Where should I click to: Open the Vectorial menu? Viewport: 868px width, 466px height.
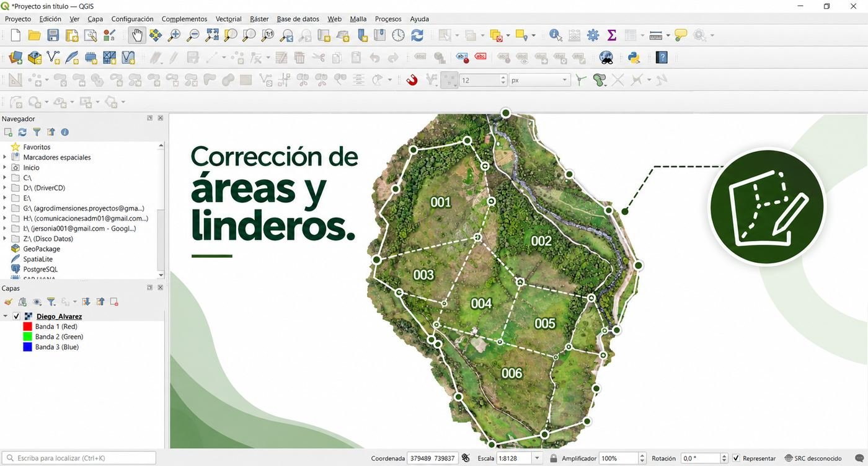pos(229,19)
